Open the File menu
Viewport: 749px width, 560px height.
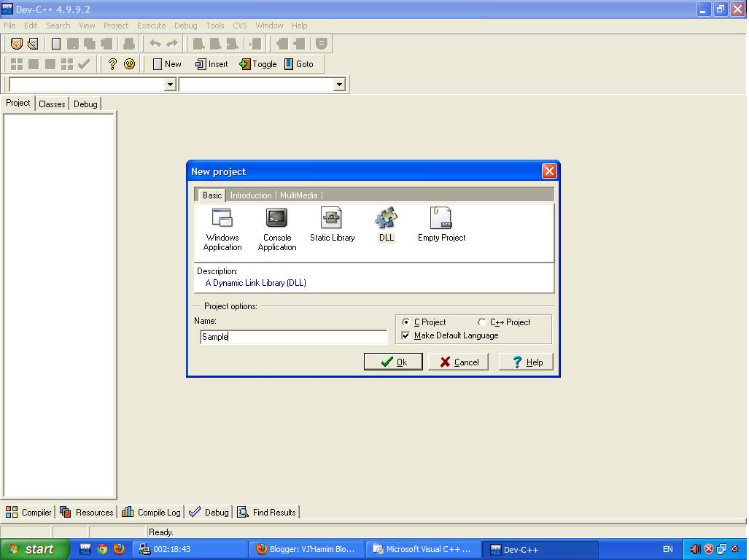(x=9, y=26)
